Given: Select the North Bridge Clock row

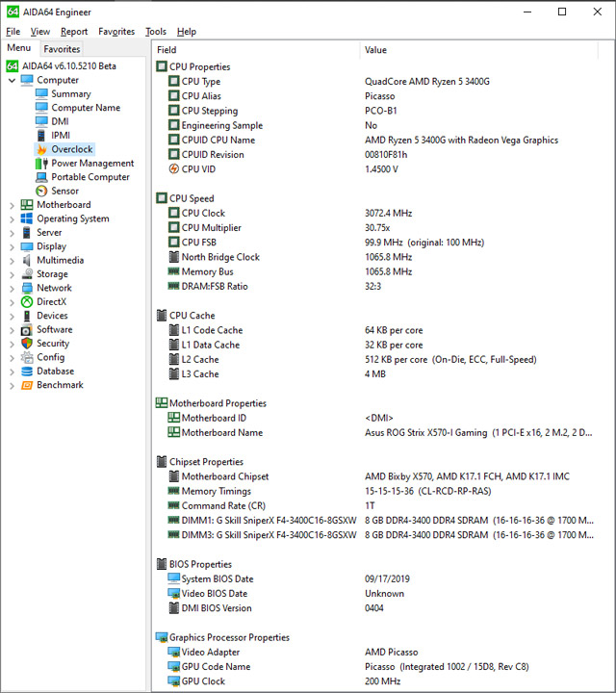Looking at the screenshot, I should point(381,257).
